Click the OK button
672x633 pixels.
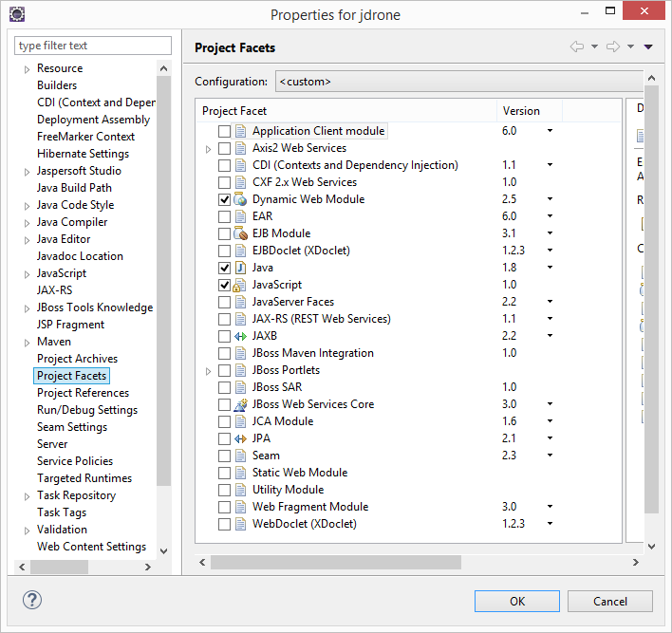(x=517, y=602)
